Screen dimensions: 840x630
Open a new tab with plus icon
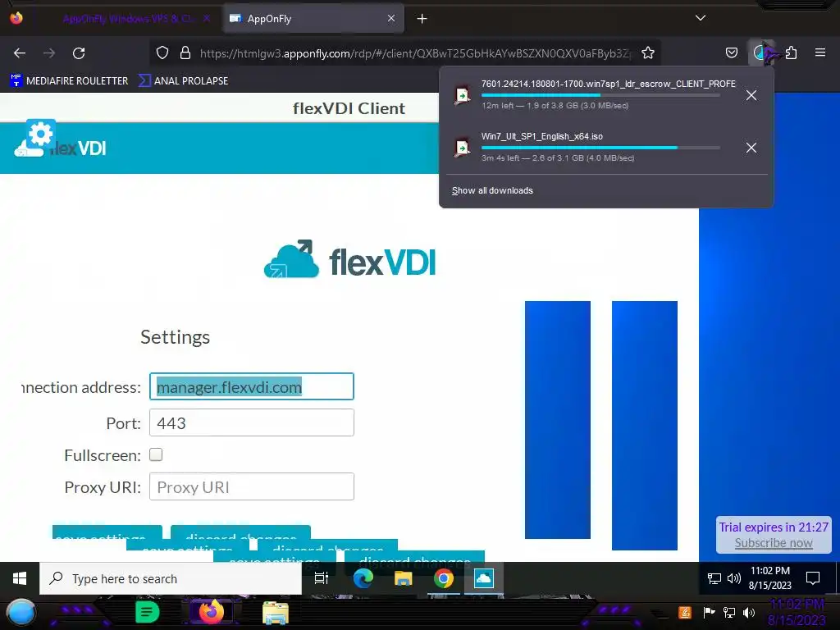pyautogui.click(x=422, y=19)
